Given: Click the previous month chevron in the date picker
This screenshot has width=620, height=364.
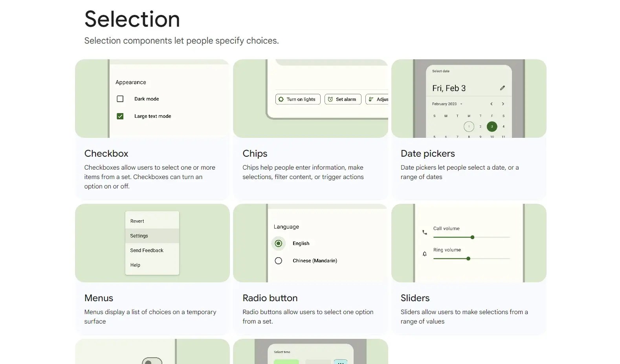Looking at the screenshot, I should [x=491, y=104].
